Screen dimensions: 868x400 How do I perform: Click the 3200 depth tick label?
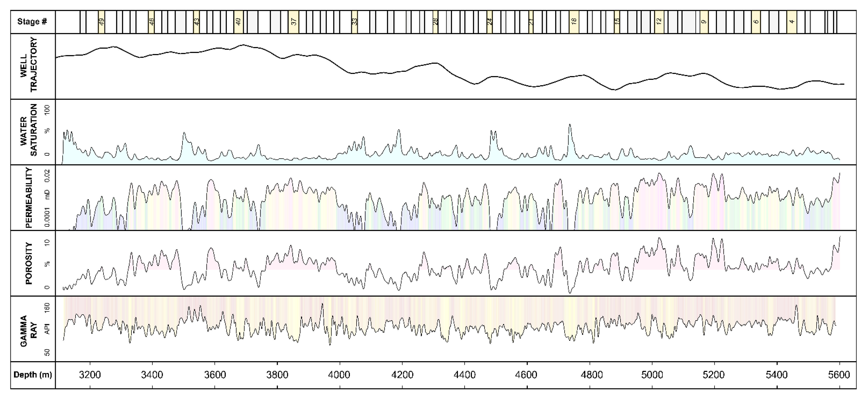[x=90, y=375]
